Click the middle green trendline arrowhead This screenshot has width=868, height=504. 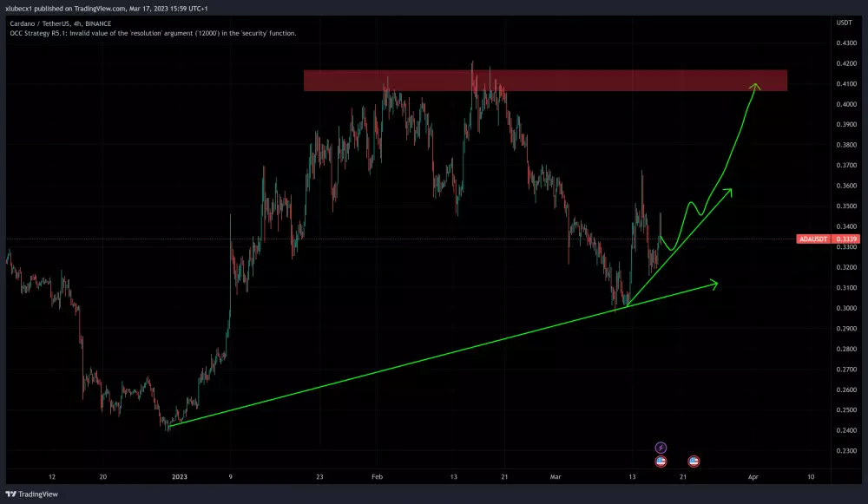[x=730, y=190]
